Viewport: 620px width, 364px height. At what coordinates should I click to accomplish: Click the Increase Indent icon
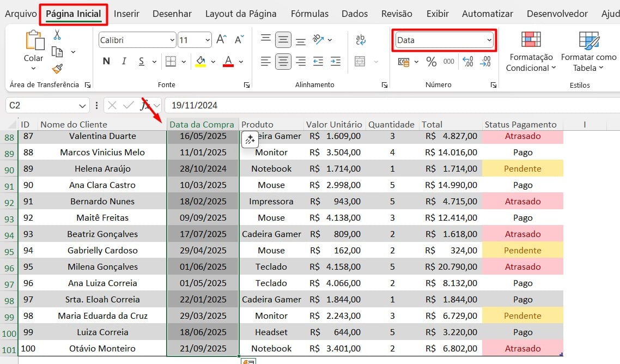[336, 61]
